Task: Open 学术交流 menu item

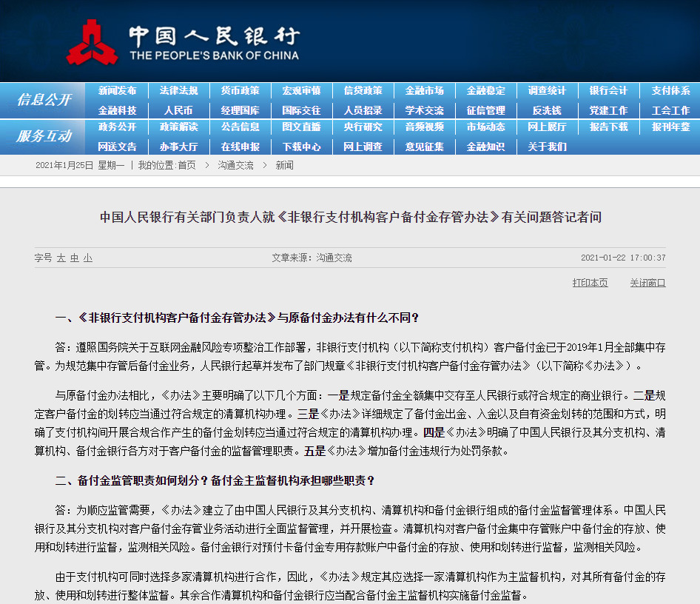Action: pyautogui.click(x=425, y=110)
